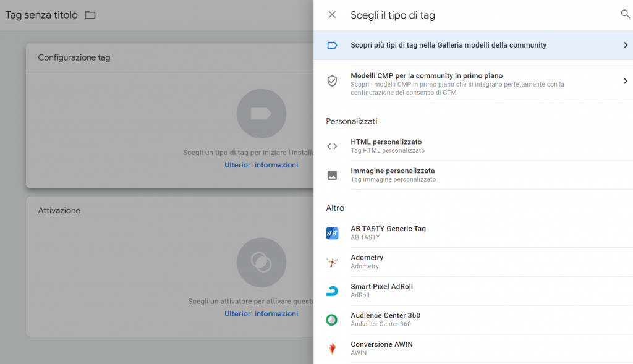Click the tag placeholder icon in Configurazione tag
Viewport: 633px width, 364px height.
pos(261,114)
